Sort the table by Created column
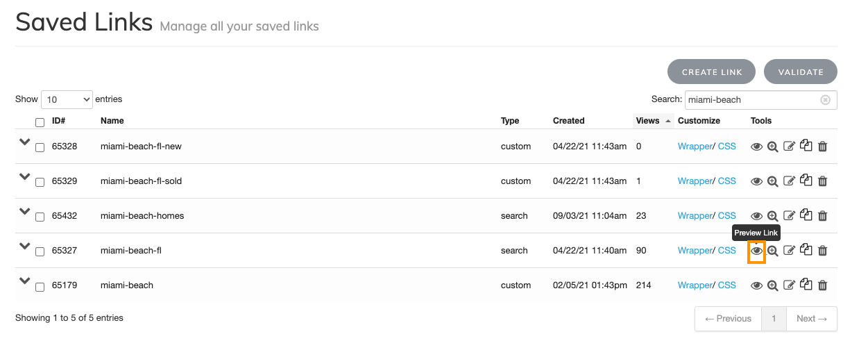This screenshot has height=341, width=868. click(568, 121)
